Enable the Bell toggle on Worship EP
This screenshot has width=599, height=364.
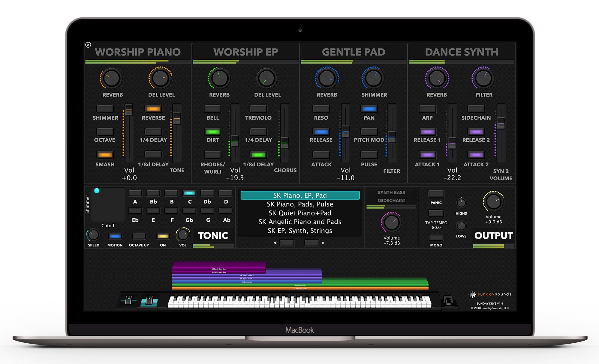coord(212,109)
